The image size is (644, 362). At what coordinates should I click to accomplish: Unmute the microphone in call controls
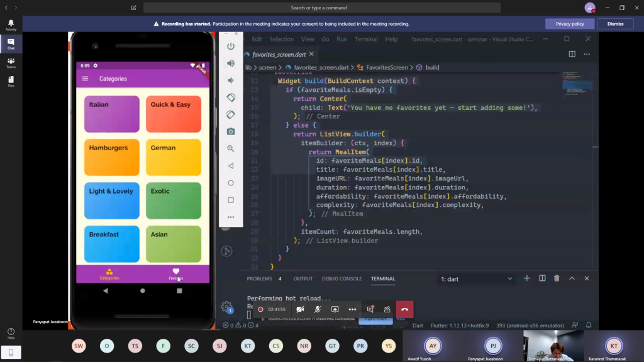pos(318,309)
